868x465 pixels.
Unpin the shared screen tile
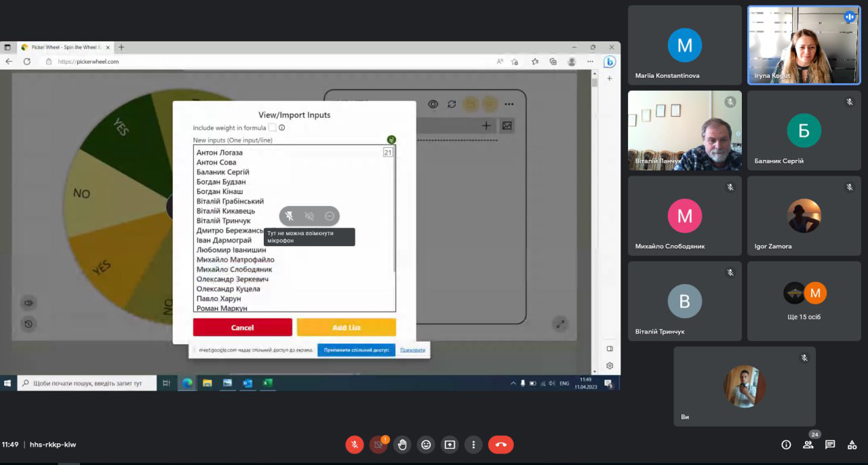click(289, 216)
